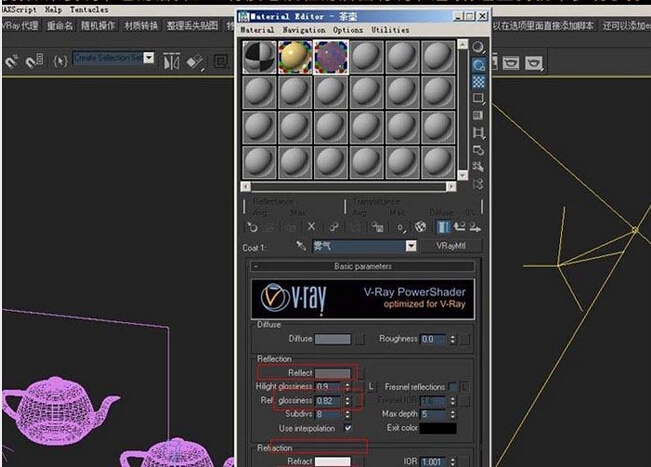Viewport: 651px width, 467px height.
Task: Toggle Angle Snap magnet icon
Action: [11, 61]
